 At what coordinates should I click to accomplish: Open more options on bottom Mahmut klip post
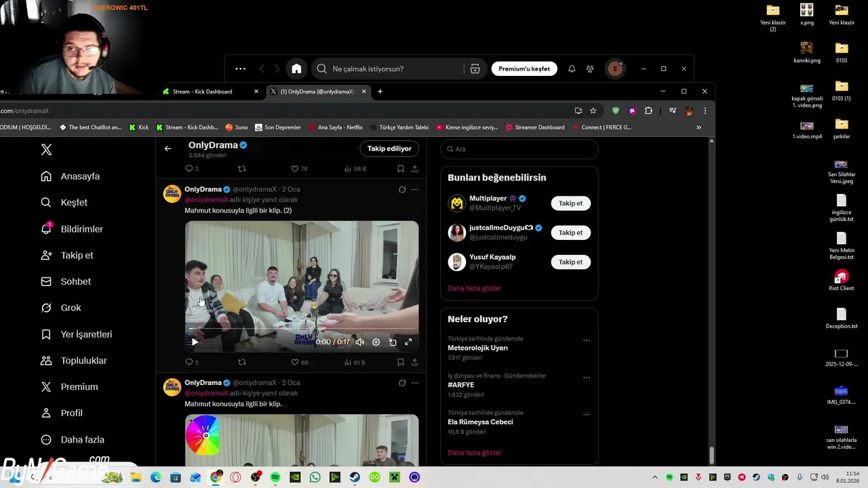point(414,383)
